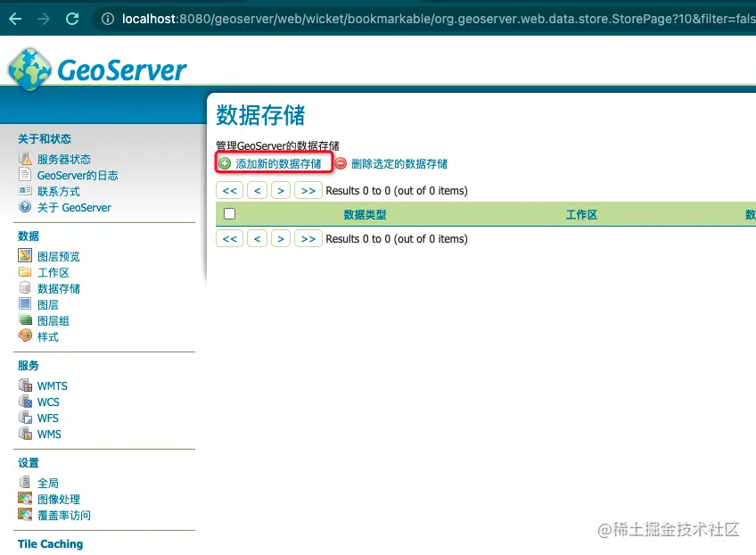Image resolution: width=756 pixels, height=555 pixels.
Task: Open 图层预览 in sidebar
Action: (59, 256)
